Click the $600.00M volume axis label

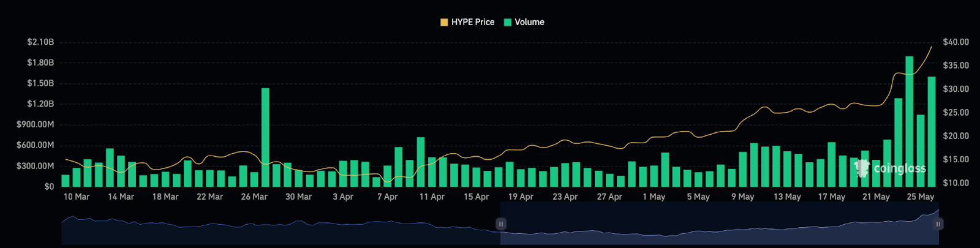click(x=36, y=145)
